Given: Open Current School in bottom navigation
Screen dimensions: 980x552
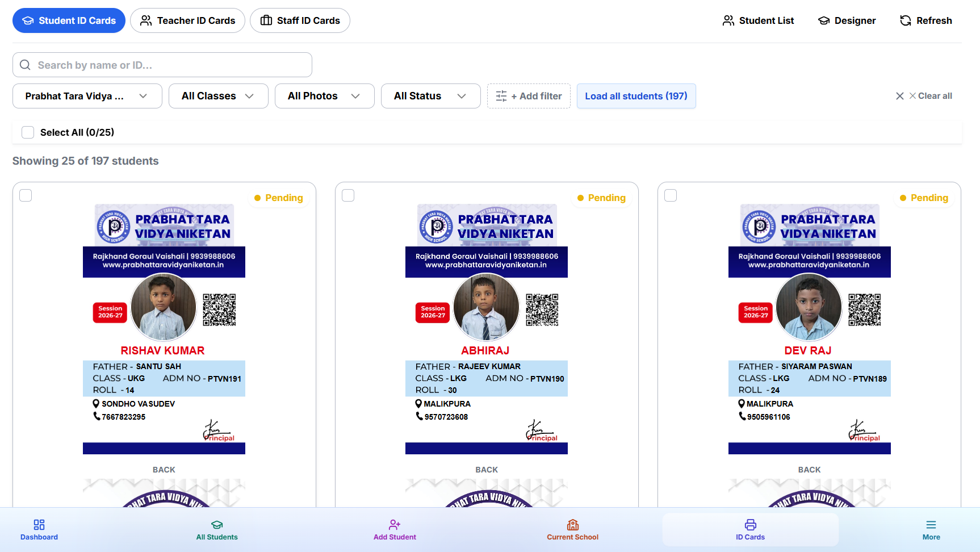Looking at the screenshot, I should 572,530.
